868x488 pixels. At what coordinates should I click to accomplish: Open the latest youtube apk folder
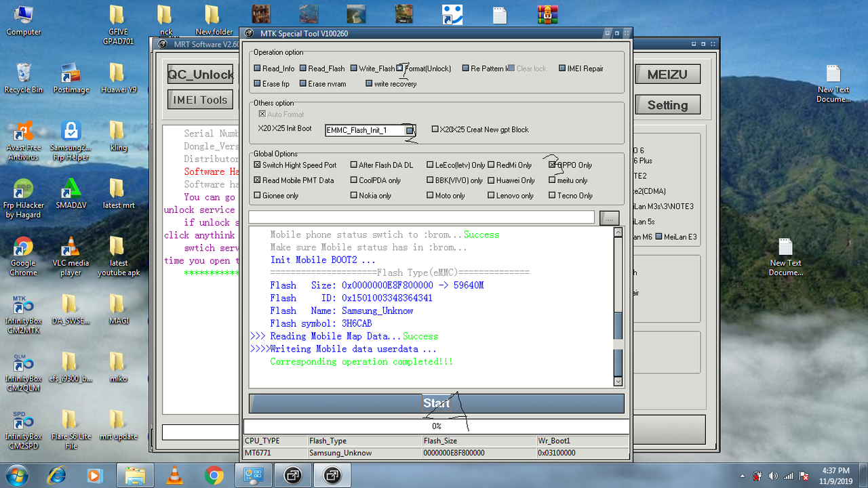pos(118,256)
